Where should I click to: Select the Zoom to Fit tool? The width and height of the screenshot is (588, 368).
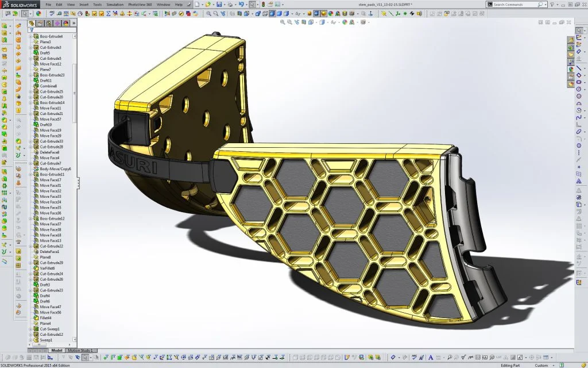[282, 22]
